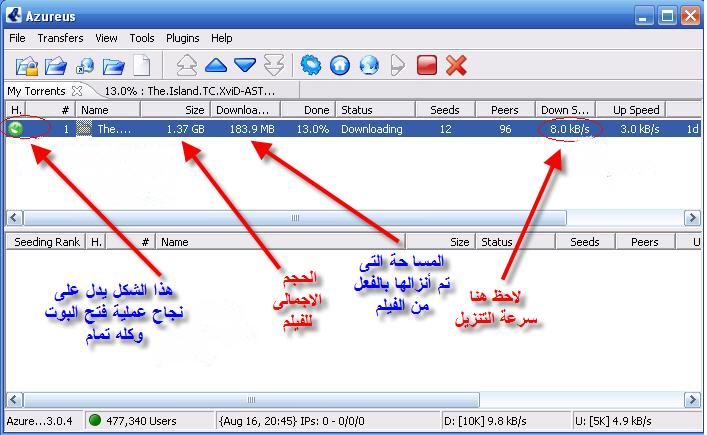This screenshot has height=435, width=707.
Task: Move torrent to bottom with double down arrow
Action: click(274, 65)
